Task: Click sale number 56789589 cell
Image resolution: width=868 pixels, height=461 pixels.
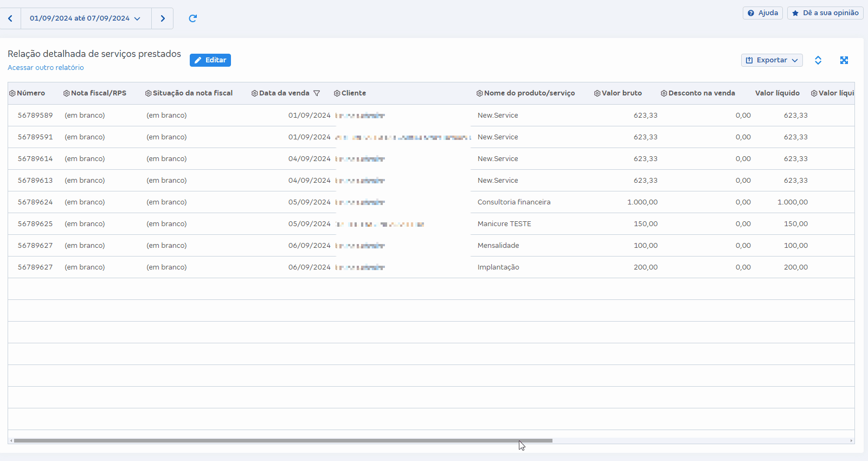Action: (35, 116)
